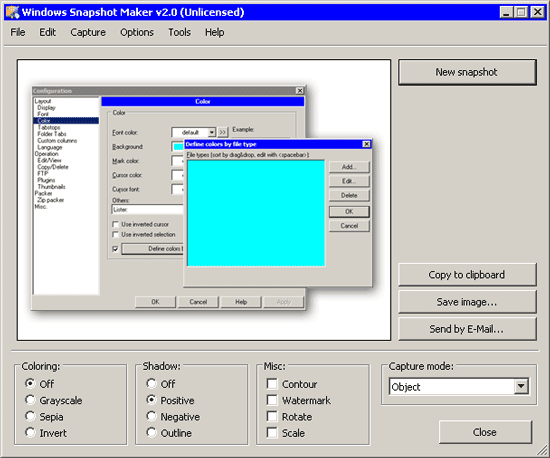Click the snapshot preview thumbnail
The width and height of the screenshot is (550, 458).
204,200
